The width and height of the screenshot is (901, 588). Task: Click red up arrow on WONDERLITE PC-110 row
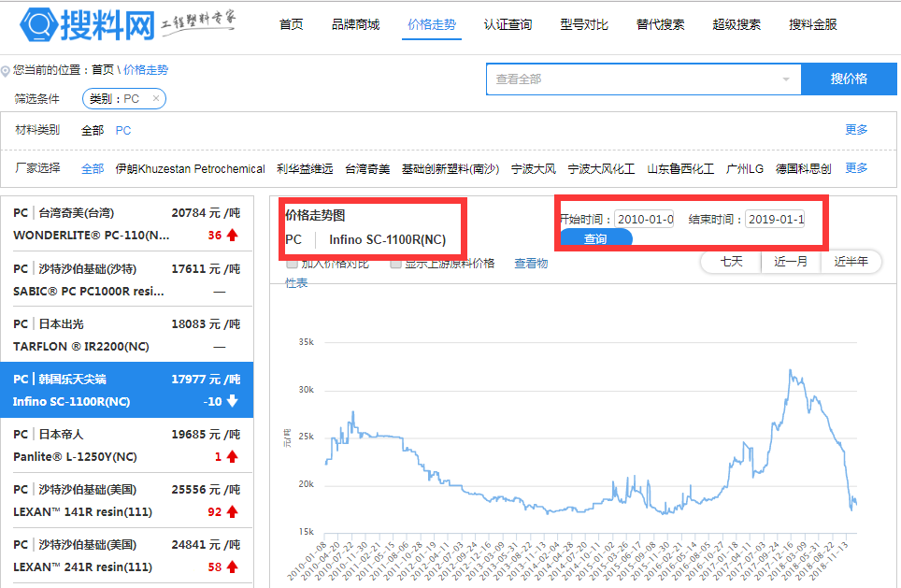point(232,236)
